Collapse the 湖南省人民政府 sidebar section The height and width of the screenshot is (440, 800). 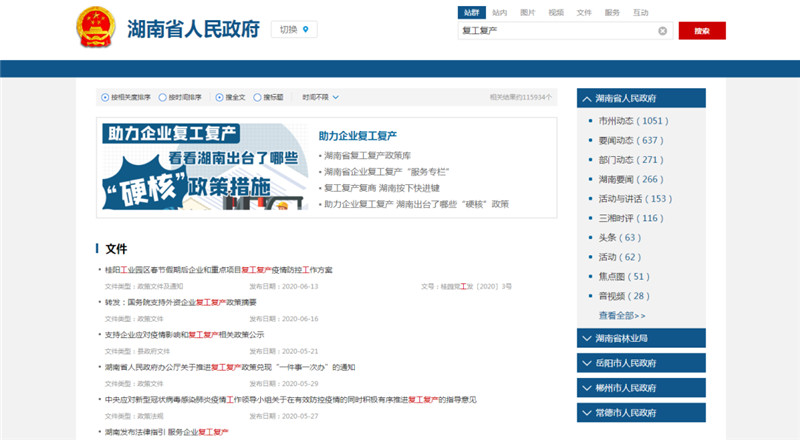coord(641,98)
